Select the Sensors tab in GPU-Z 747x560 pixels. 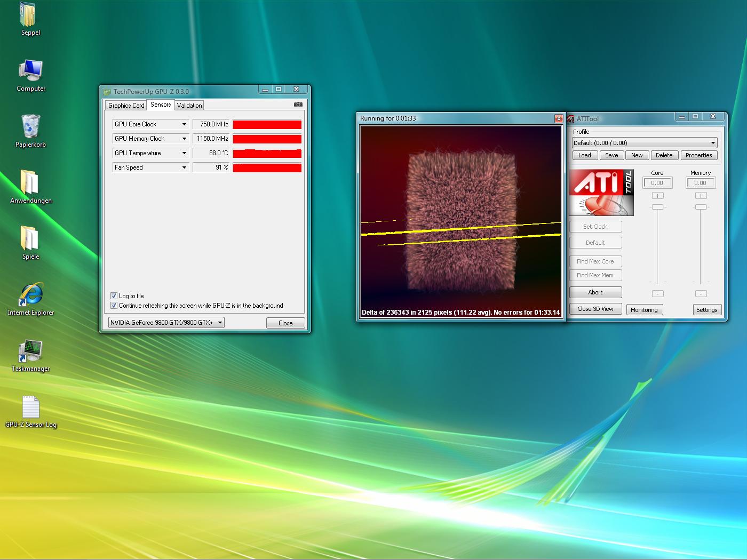(x=161, y=105)
